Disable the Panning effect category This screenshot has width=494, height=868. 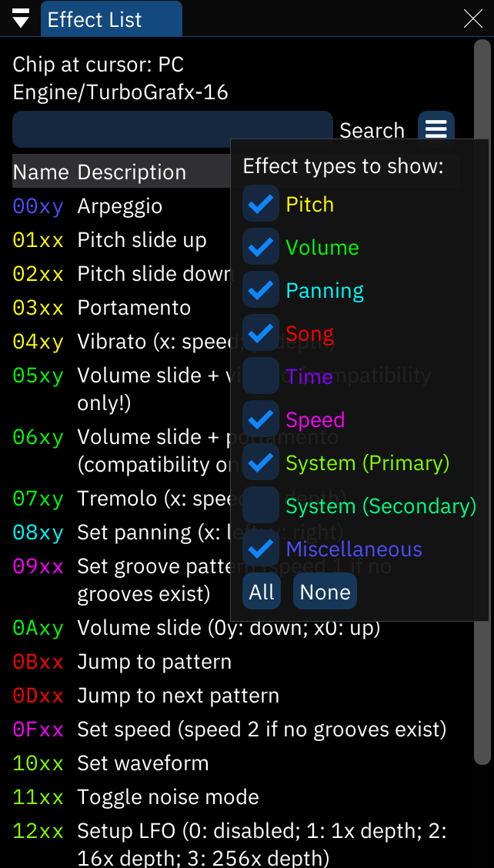(x=261, y=289)
